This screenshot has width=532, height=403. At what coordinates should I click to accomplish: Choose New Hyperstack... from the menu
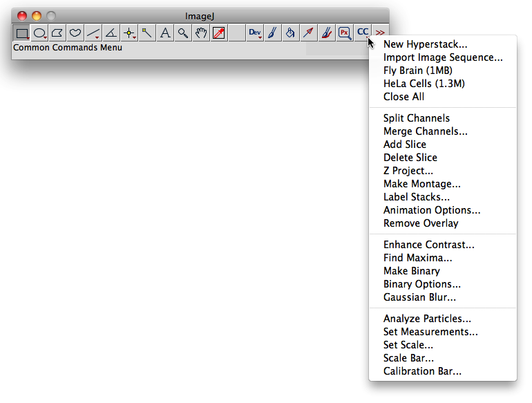pyautogui.click(x=443, y=44)
